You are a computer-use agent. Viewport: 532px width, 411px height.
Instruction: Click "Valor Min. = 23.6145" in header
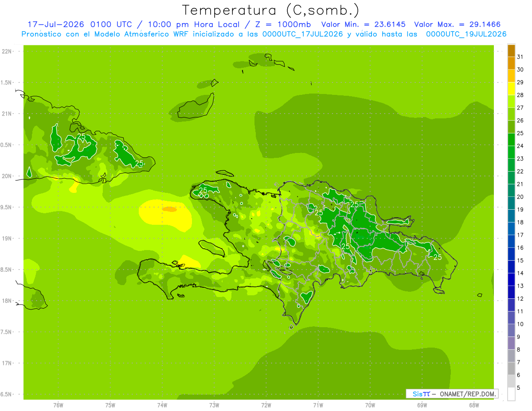click(x=363, y=24)
